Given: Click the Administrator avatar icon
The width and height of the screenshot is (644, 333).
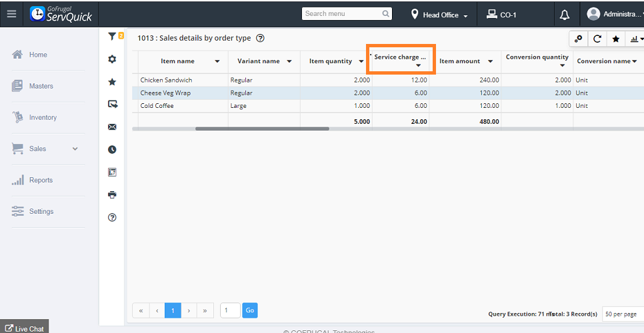Looking at the screenshot, I should [x=593, y=14].
